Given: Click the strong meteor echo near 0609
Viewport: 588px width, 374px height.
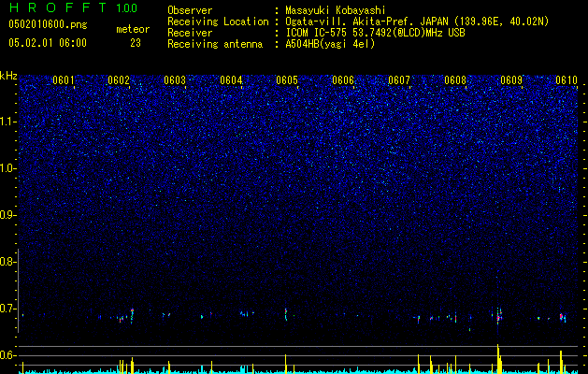Looking at the screenshot, I should [x=499, y=316].
